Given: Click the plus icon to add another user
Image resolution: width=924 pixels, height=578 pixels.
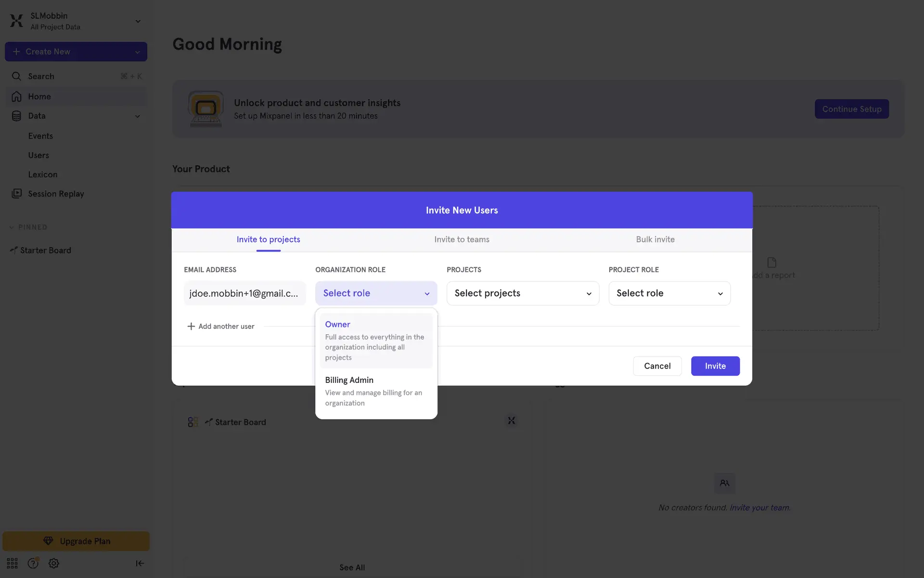Looking at the screenshot, I should click(191, 326).
